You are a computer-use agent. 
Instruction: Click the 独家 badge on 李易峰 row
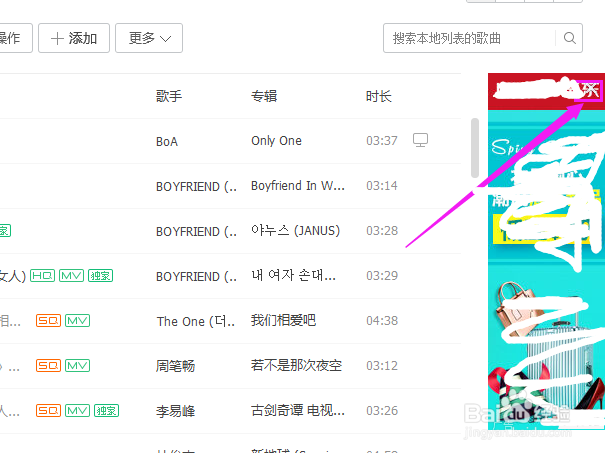click(106, 410)
